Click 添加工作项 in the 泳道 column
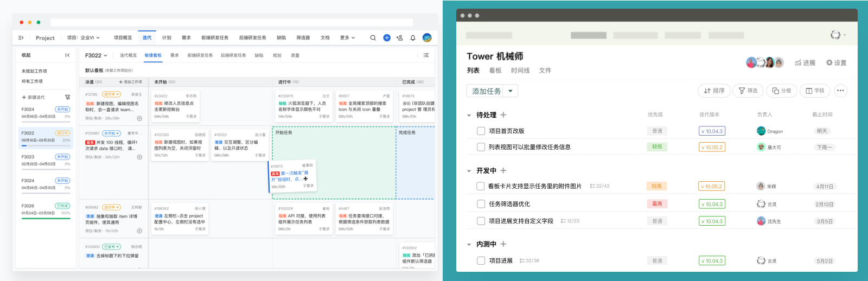The image size is (868, 281). click(131, 82)
